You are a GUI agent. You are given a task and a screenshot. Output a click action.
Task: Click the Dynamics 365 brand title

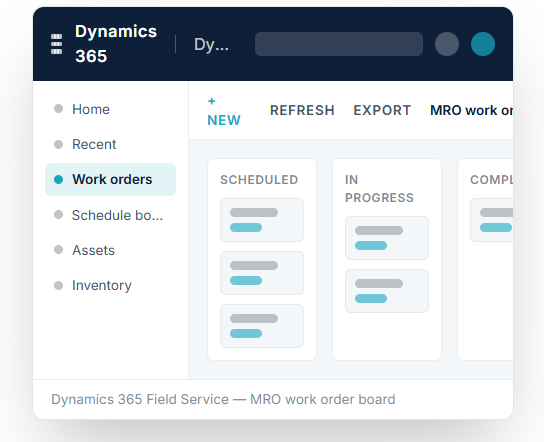116,44
